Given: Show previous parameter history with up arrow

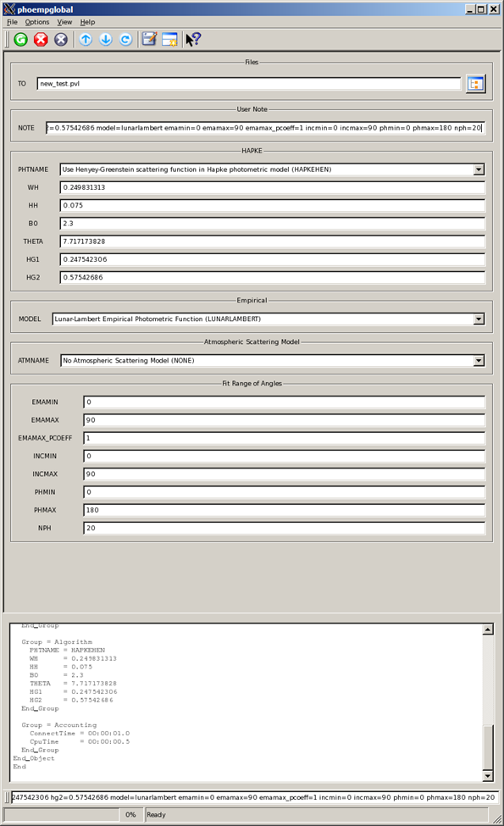Looking at the screenshot, I should click(x=86, y=40).
